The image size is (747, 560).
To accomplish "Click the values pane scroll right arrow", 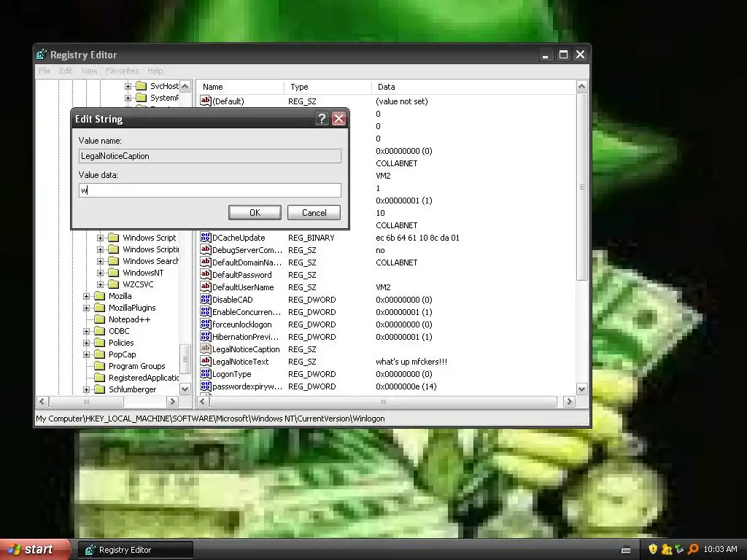I will 569,402.
